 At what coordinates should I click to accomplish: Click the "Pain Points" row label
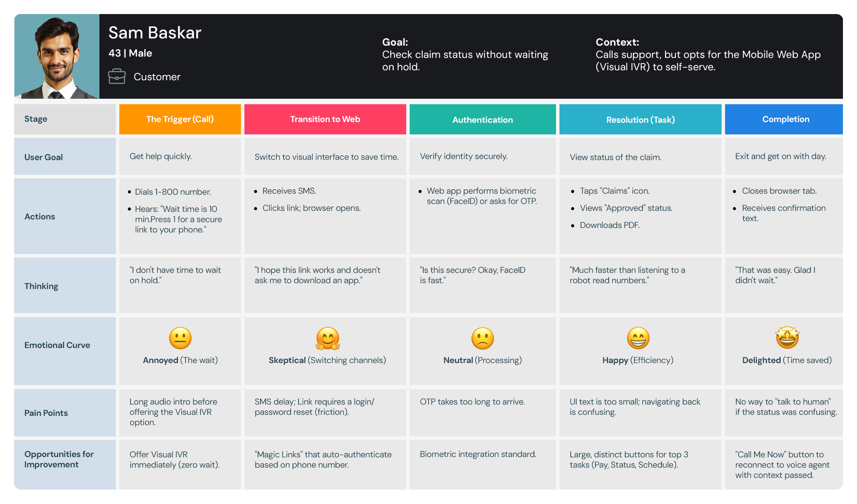click(46, 413)
